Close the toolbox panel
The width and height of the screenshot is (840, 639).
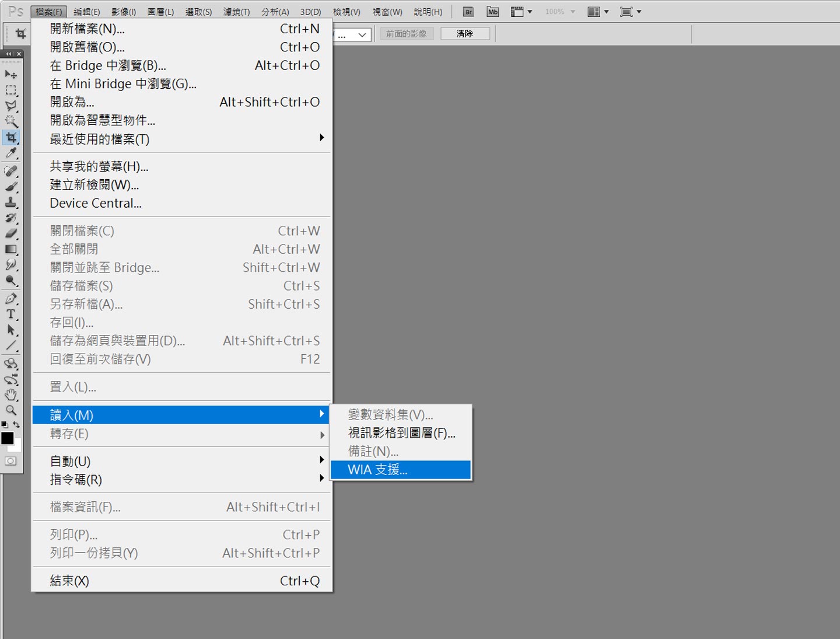coord(19,54)
